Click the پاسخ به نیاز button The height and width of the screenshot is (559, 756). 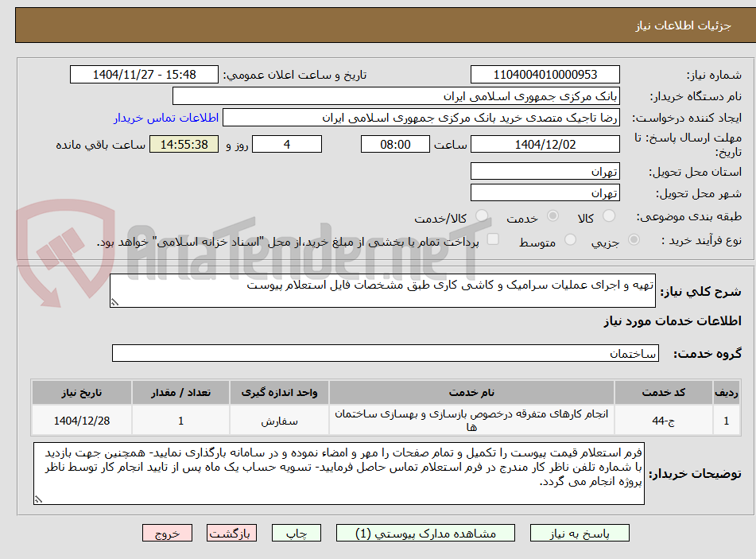click(580, 533)
